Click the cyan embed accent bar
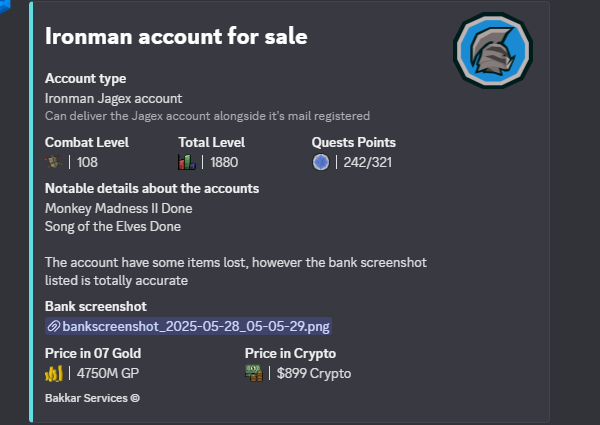The image size is (600, 425). 31,212
